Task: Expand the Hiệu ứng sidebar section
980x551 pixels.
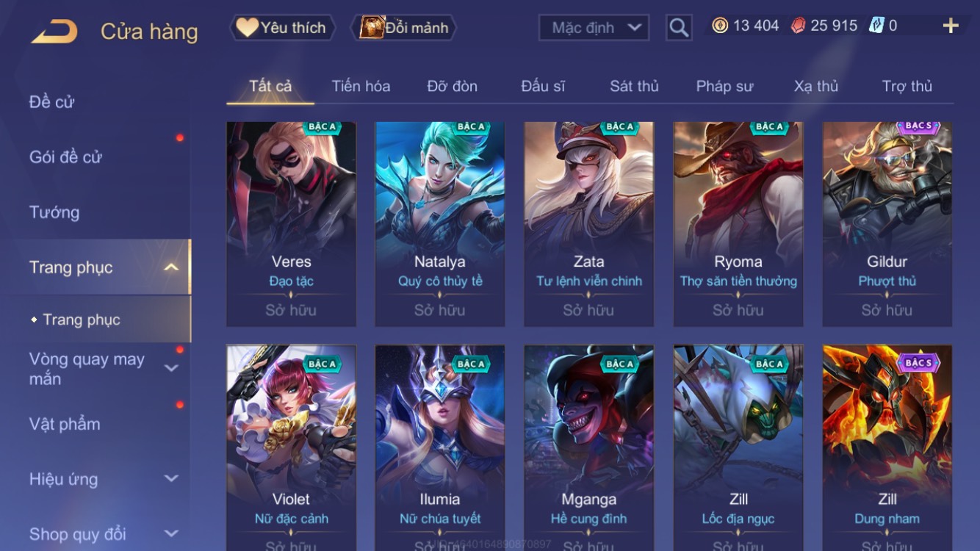Action: 170,479
